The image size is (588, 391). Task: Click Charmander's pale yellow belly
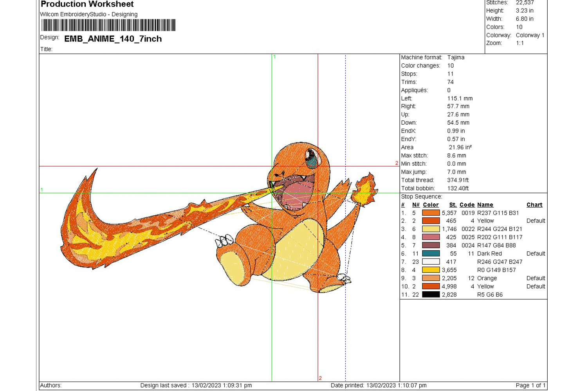296,250
